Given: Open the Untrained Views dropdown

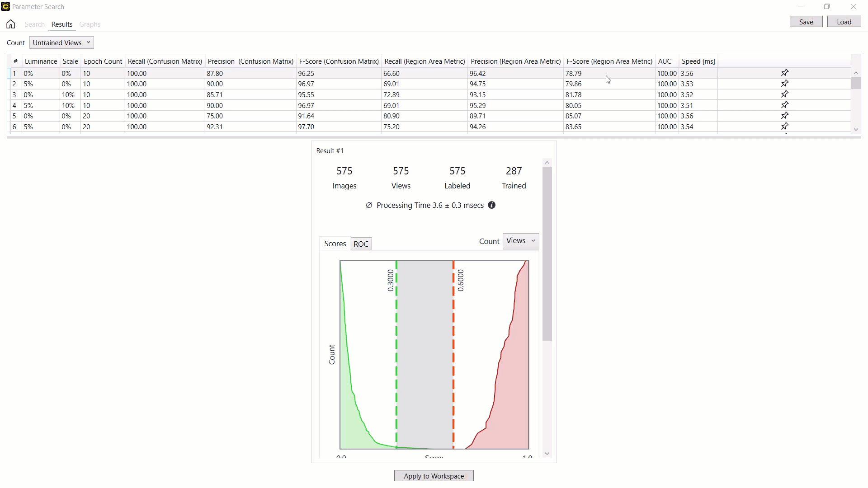Looking at the screenshot, I should coord(61,42).
